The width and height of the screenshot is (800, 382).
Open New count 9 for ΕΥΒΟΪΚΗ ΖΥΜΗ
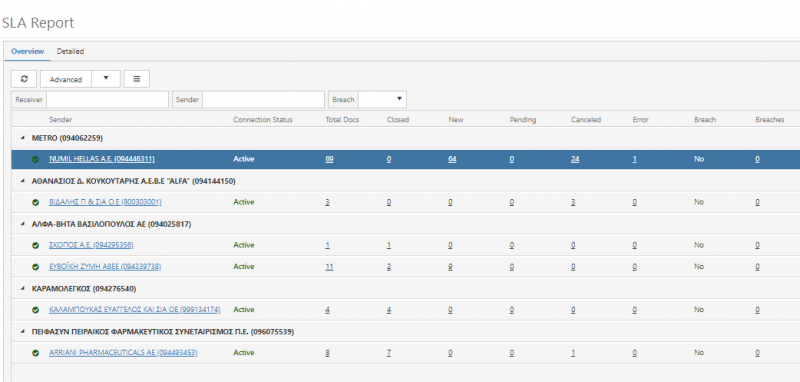[451, 267]
